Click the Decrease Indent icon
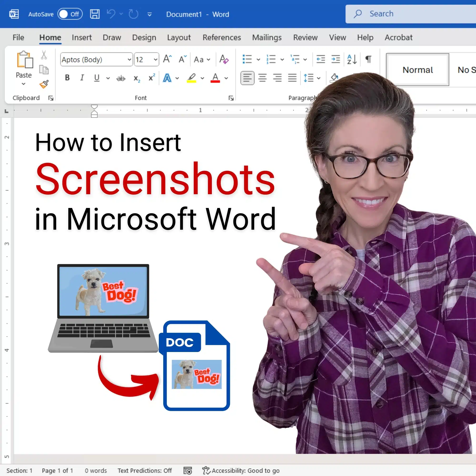 (321, 59)
